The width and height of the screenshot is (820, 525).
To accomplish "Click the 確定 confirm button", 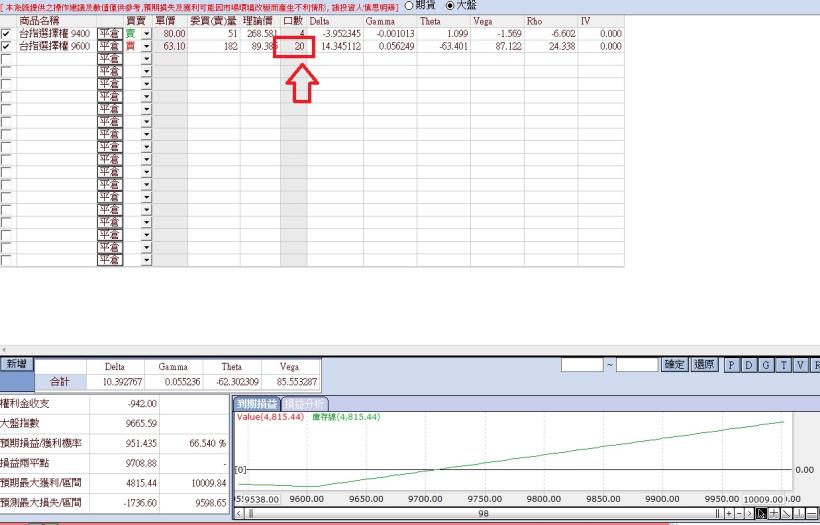I will pyautogui.click(x=675, y=366).
